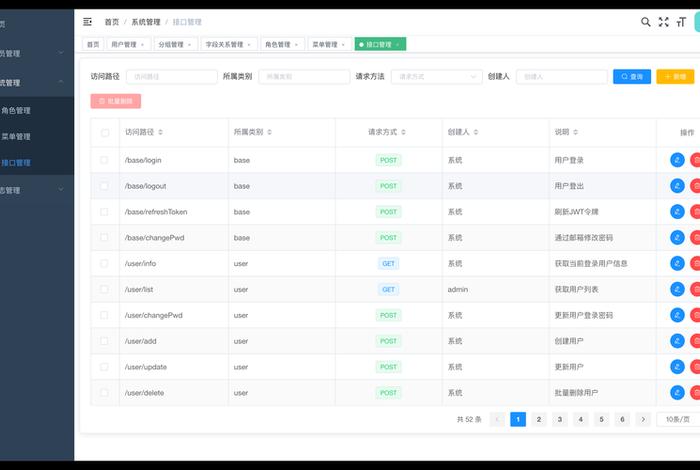The image size is (700, 470).
Task: Open 菜单管理 in the sidebar
Action: click(16, 136)
